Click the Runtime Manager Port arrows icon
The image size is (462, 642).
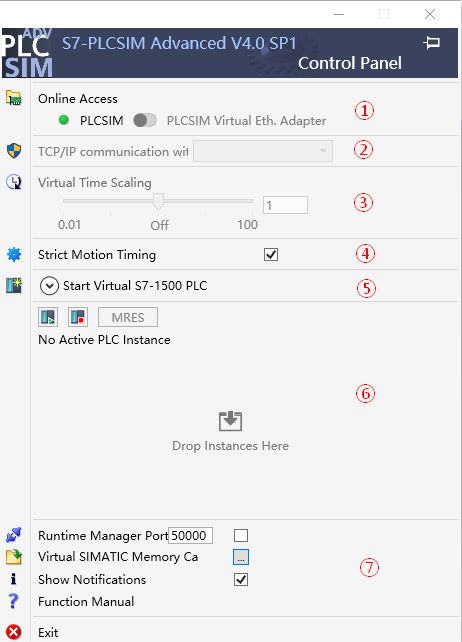14,535
